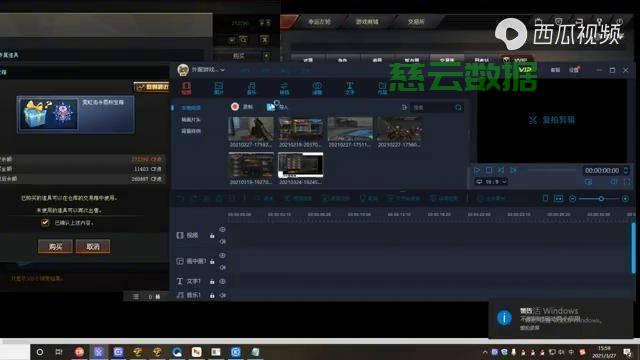640x360 pixels.
Task: Open the 16:9 aspect ratio dropdown
Action: [x=492, y=182]
